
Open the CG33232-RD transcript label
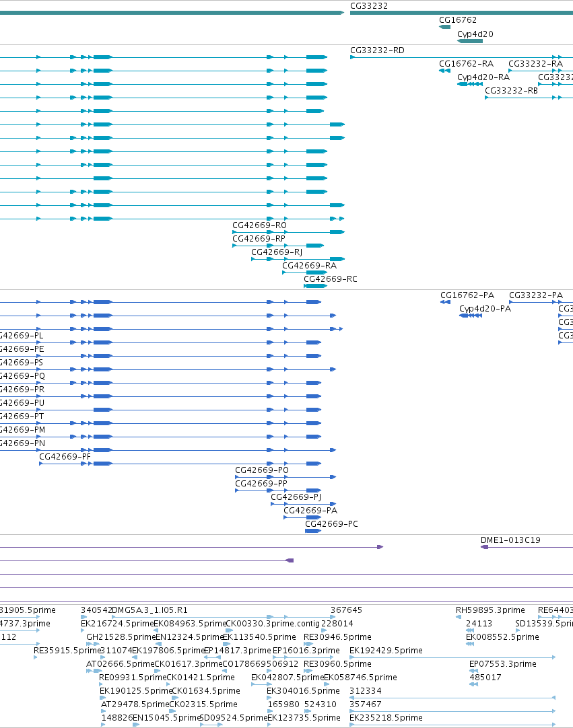(377, 50)
